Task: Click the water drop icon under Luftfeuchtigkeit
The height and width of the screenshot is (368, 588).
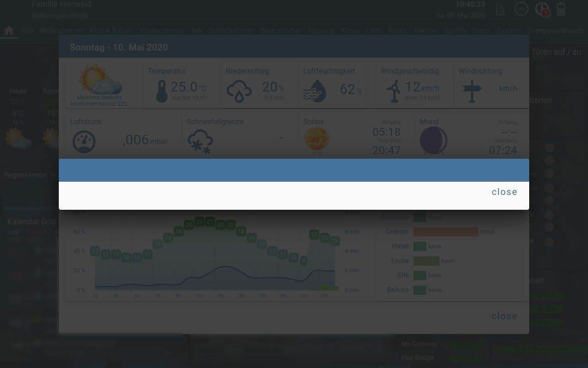Action: click(x=315, y=91)
